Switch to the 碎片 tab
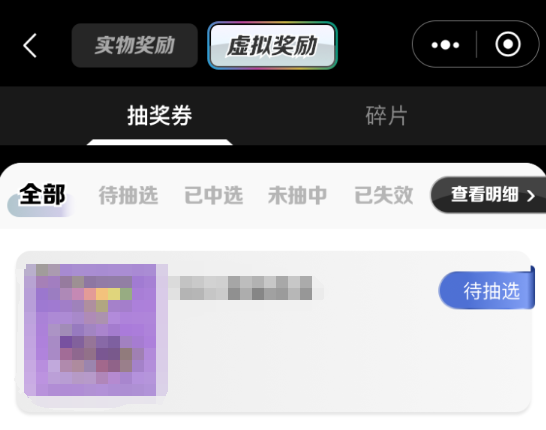The width and height of the screenshot is (546, 430). pyautogui.click(x=386, y=116)
